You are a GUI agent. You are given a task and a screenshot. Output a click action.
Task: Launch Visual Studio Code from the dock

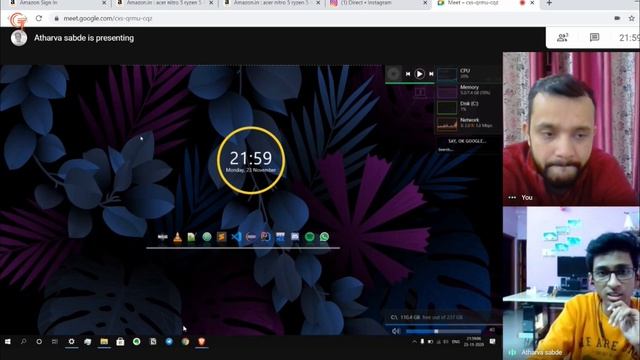[236, 237]
